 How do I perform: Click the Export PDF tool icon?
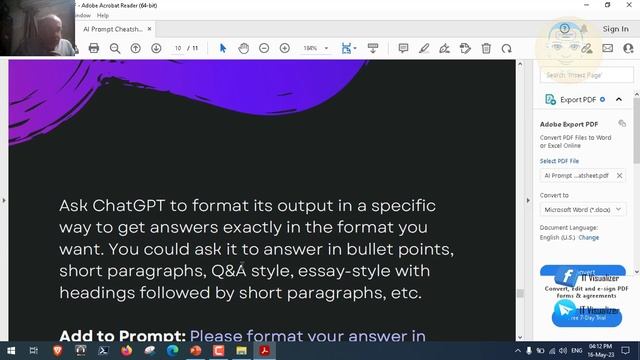[550, 99]
